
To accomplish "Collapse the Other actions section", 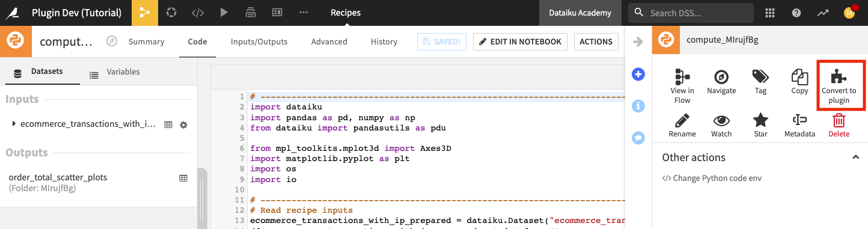I will pyautogui.click(x=855, y=157).
